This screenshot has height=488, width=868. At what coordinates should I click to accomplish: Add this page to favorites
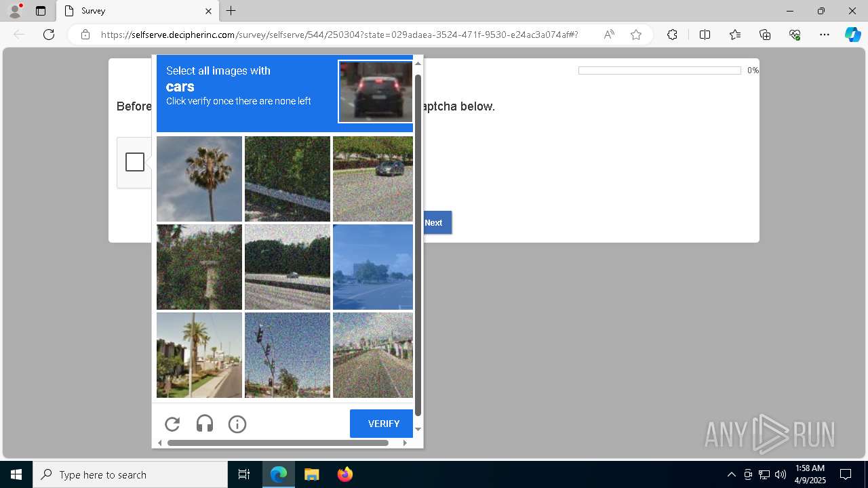[x=636, y=35]
